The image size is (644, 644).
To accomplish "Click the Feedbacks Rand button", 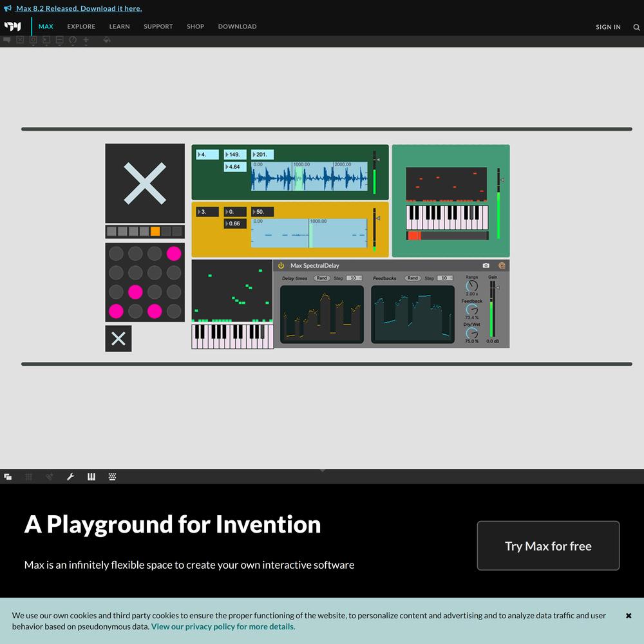I will 412,278.
